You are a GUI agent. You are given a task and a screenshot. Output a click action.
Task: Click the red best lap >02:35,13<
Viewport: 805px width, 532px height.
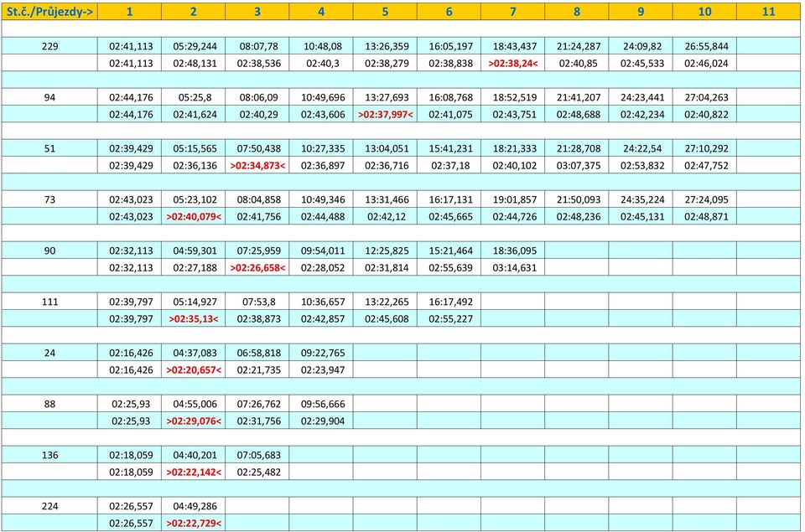click(x=194, y=318)
